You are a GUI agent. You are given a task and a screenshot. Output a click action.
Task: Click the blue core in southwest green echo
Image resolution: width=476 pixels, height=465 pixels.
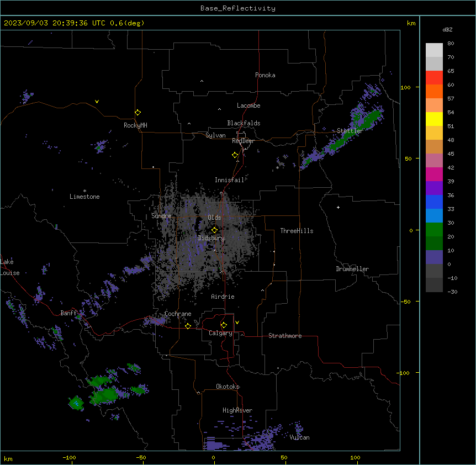coord(76,404)
